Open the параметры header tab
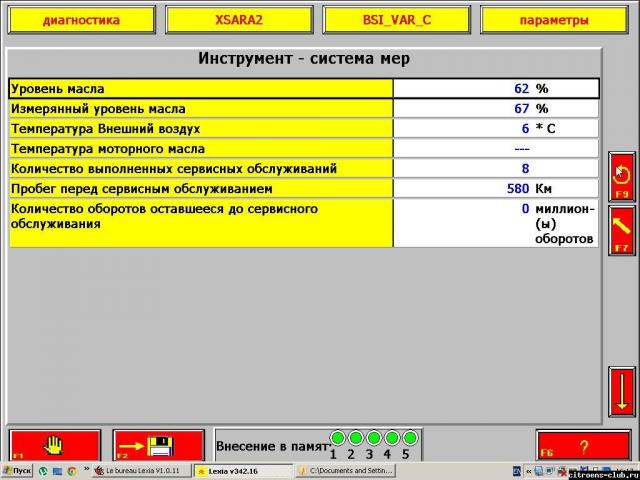Viewport: 640px width, 480px height. tap(554, 20)
